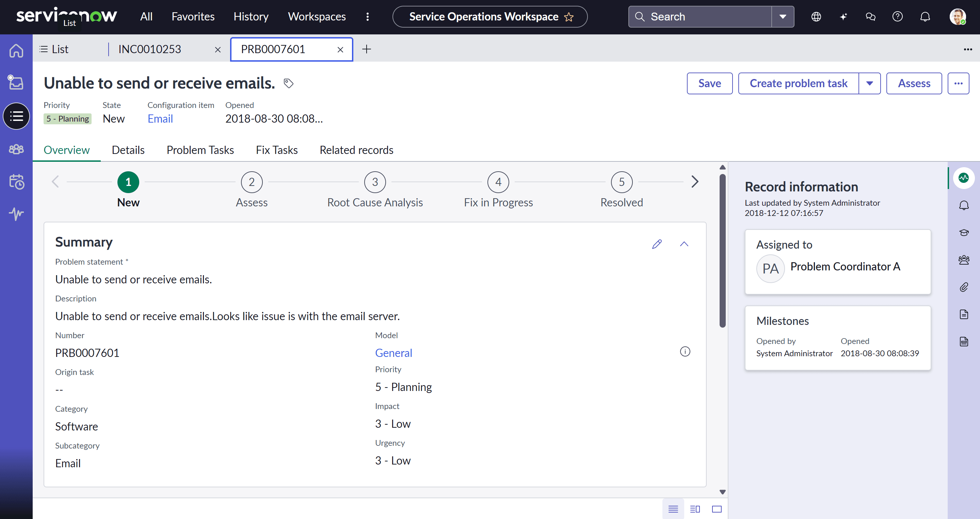Click step 3 Root Cause Analysis marker
980x519 pixels.
coord(375,182)
